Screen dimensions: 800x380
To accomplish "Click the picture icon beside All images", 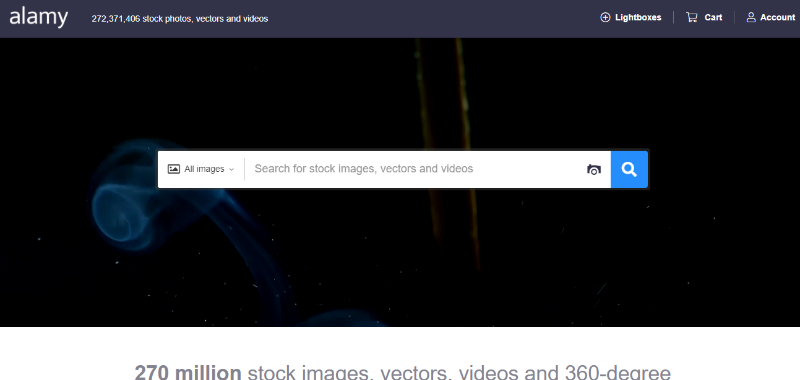I will pos(174,169).
